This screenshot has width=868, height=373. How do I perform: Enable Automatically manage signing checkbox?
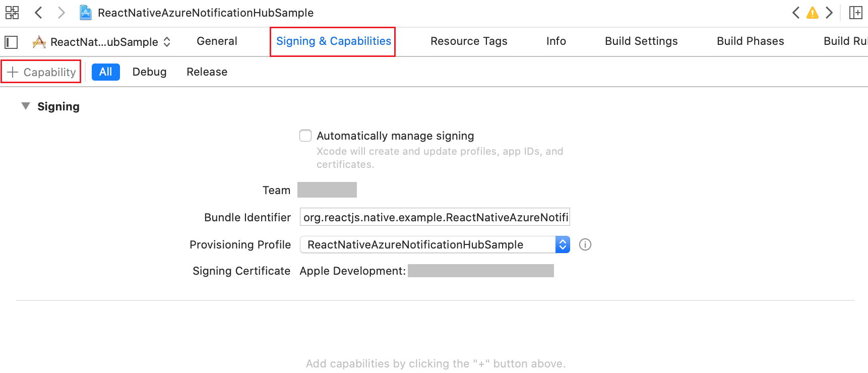[x=305, y=136]
